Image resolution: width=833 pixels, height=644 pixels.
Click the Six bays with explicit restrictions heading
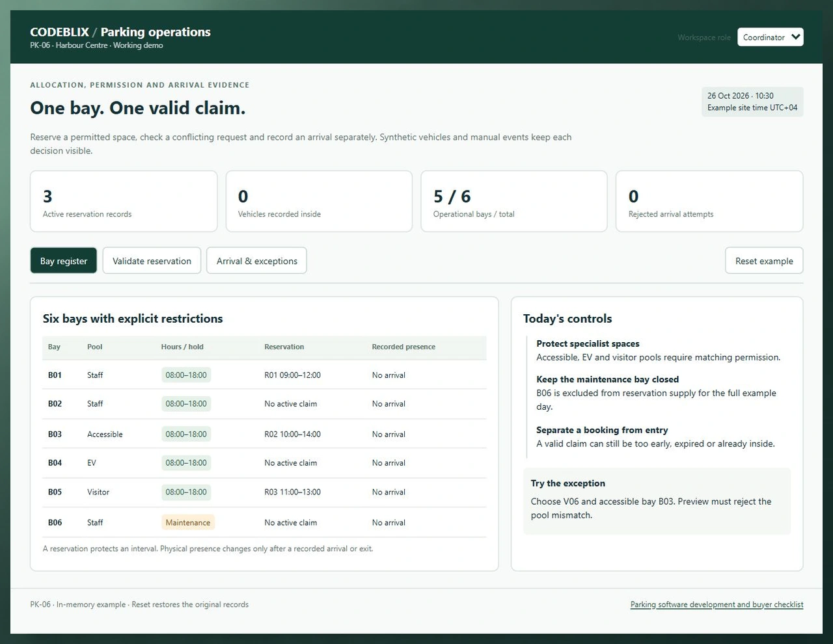coord(133,319)
